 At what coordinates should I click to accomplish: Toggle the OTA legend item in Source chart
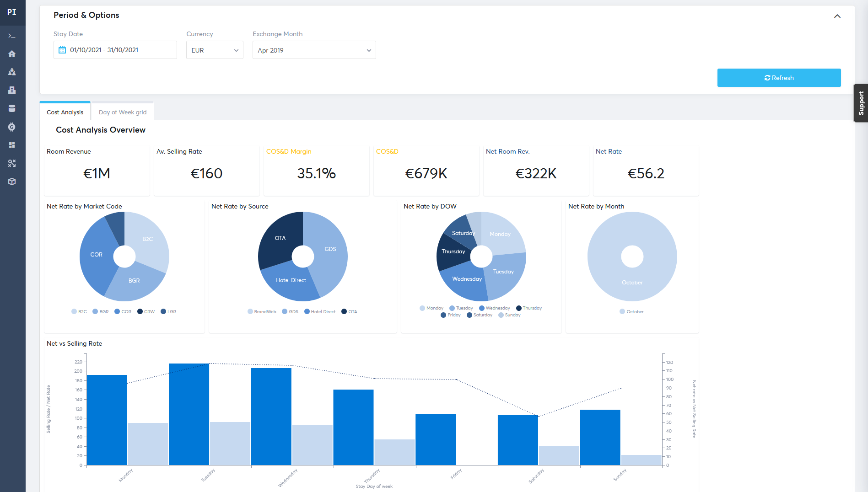[x=349, y=312]
